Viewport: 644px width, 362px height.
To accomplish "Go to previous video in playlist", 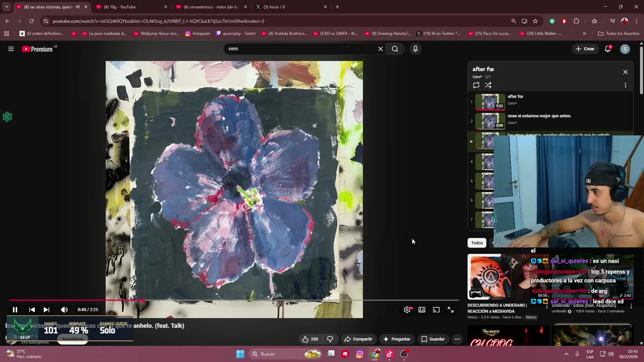I will [x=32, y=310].
